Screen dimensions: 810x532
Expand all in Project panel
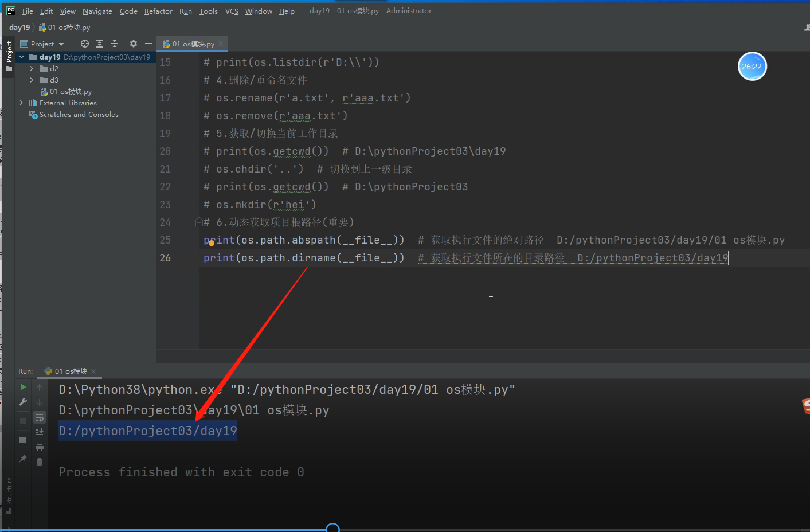[100, 44]
